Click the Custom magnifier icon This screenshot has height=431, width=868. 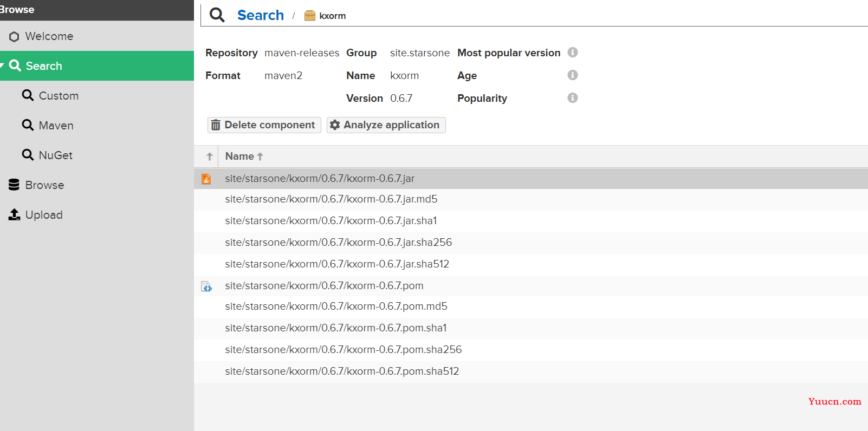coord(28,95)
